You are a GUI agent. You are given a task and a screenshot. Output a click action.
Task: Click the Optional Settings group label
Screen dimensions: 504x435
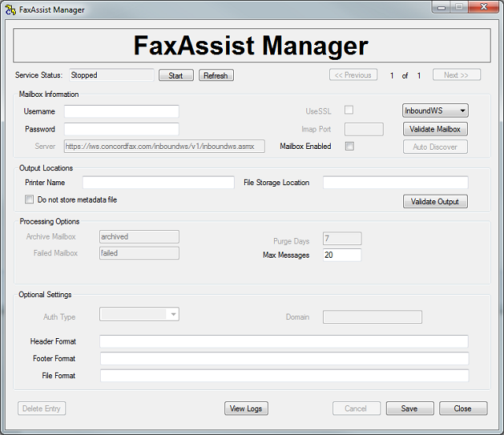[45, 295]
